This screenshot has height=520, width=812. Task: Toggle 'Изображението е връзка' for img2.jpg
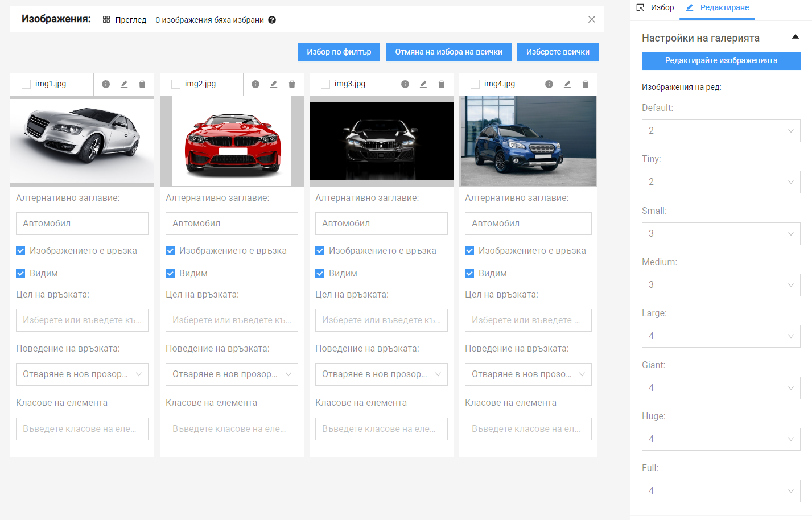(x=170, y=250)
